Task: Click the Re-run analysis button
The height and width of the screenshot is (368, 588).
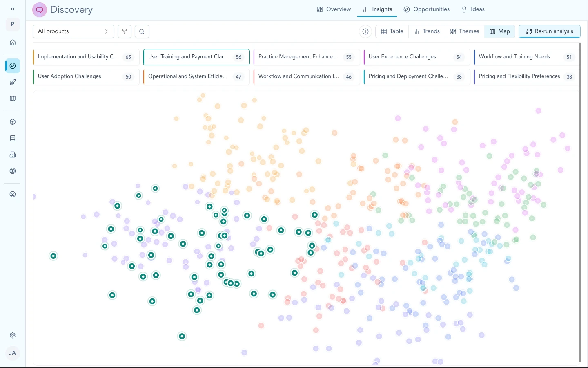Action: point(549,31)
